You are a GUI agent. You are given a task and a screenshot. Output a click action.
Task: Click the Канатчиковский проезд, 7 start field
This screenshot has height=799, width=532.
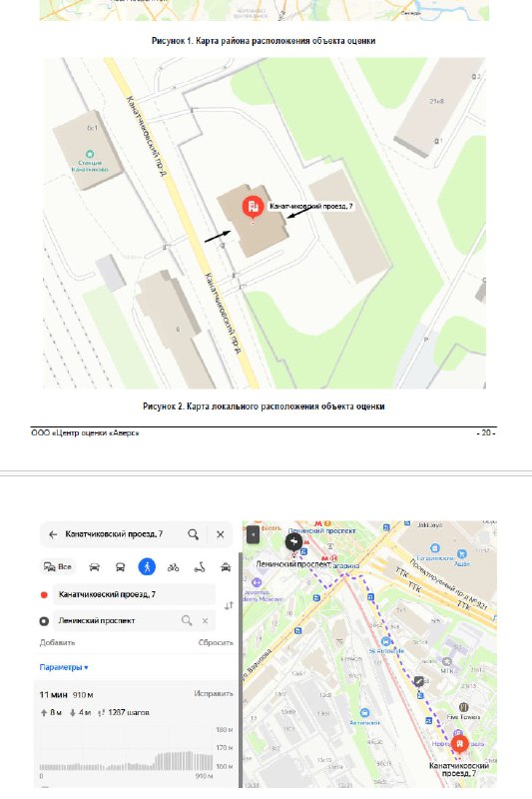point(134,594)
